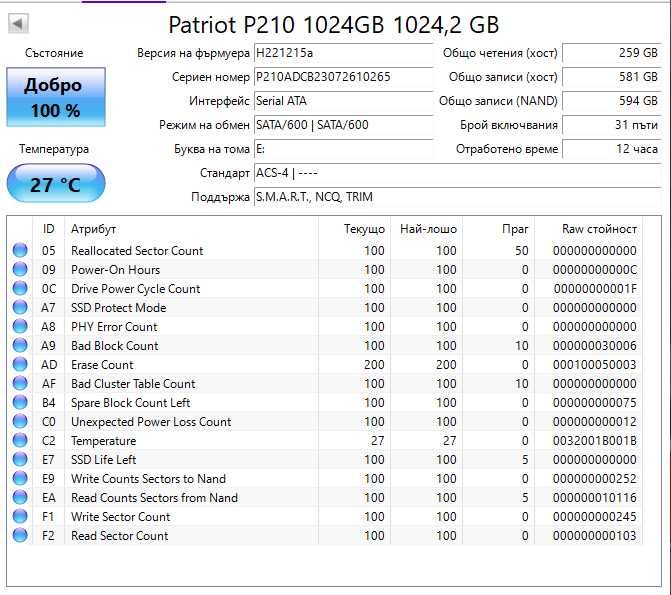Click current value 200 of Erase Count
Screen dimensions: 671x595
tap(374, 365)
